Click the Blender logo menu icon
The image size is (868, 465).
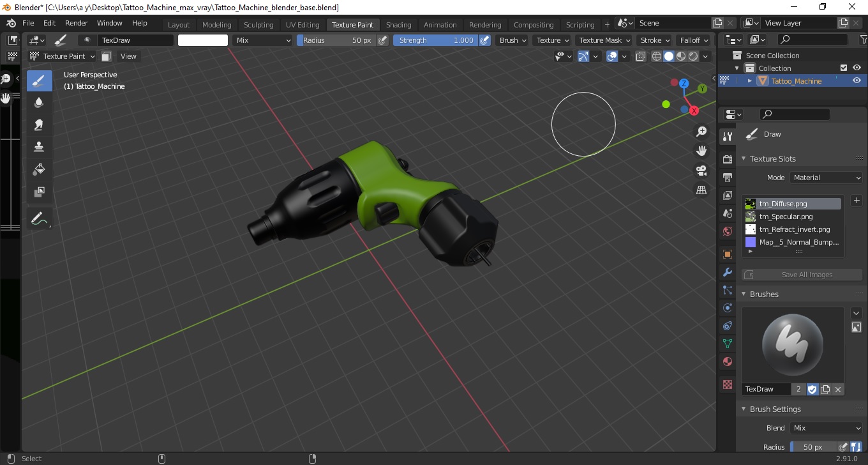click(x=11, y=23)
